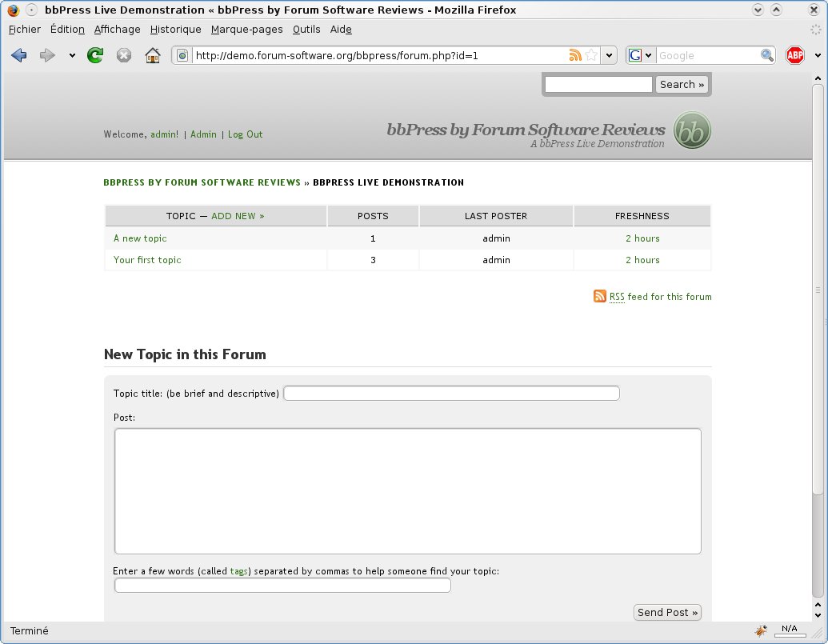Click the magnifier icon in Google search box
The image size is (828, 644).
tap(766, 55)
